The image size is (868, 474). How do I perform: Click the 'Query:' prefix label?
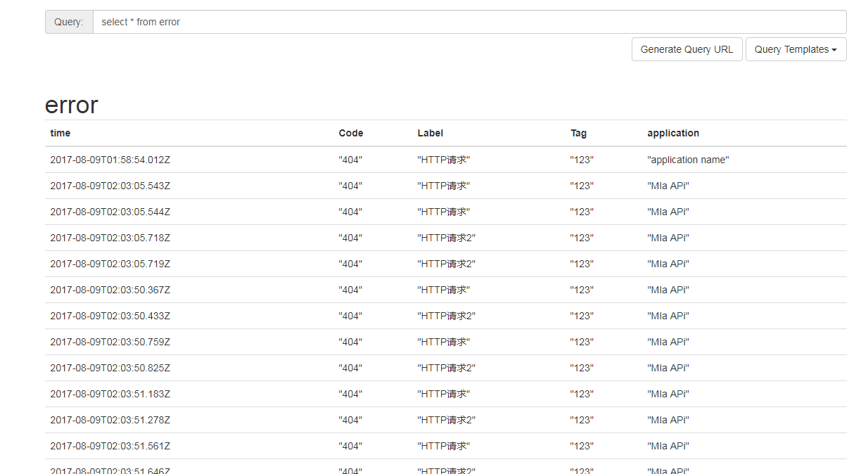(x=68, y=22)
